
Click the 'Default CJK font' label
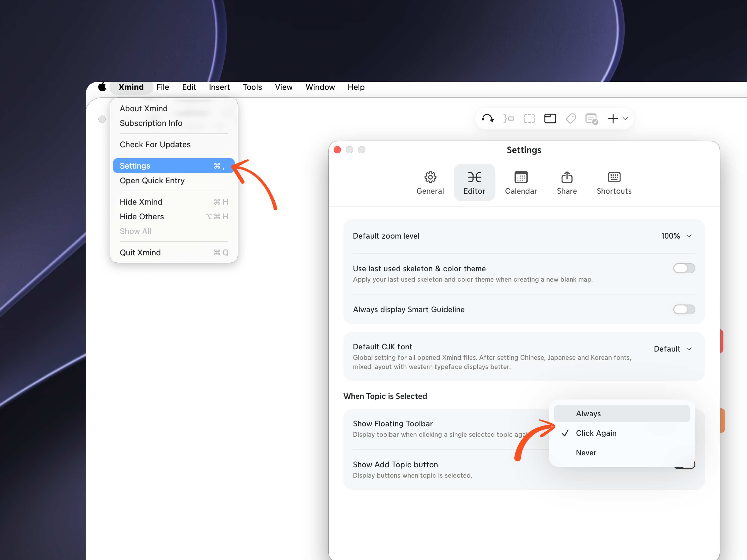(x=382, y=347)
